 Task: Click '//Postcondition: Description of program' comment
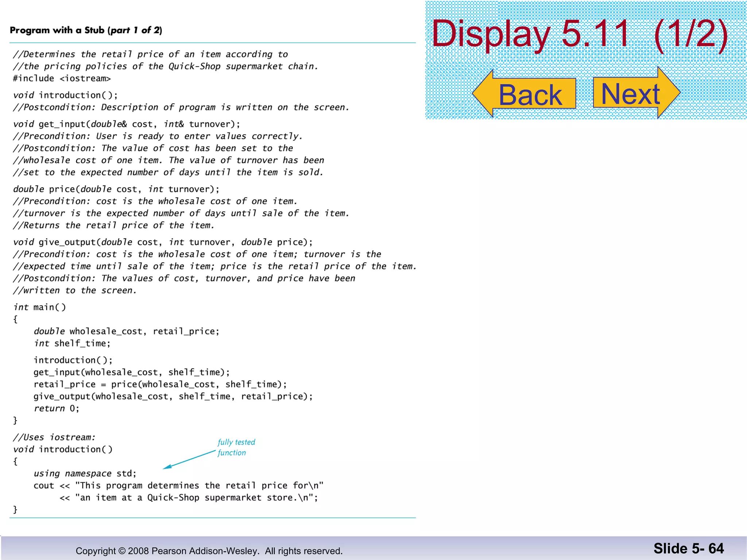tap(181, 107)
